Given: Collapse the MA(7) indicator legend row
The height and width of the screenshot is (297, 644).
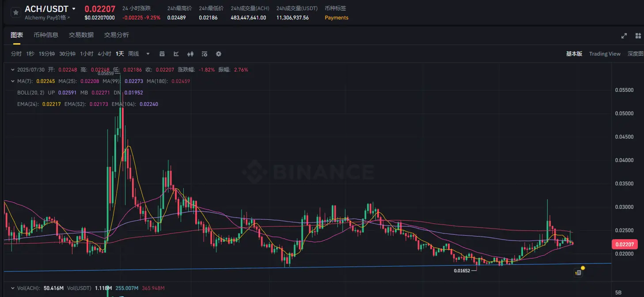Looking at the screenshot, I should click(12, 81).
